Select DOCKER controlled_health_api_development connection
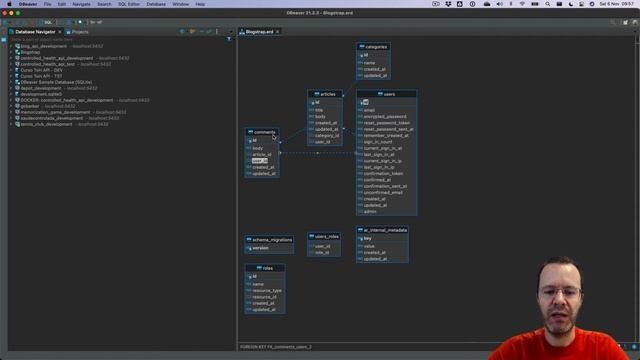This screenshot has height=360, width=640. [67, 100]
